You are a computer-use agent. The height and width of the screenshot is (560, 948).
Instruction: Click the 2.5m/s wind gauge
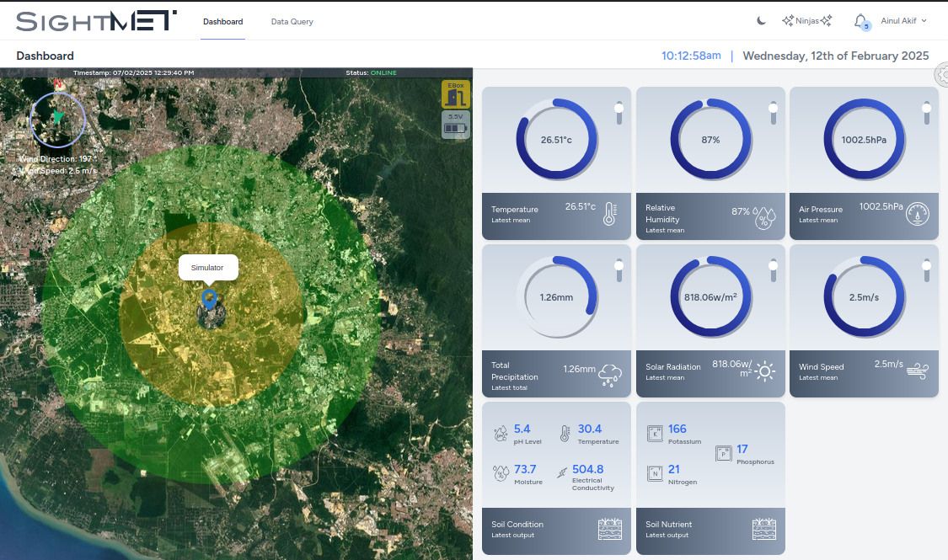click(x=864, y=297)
